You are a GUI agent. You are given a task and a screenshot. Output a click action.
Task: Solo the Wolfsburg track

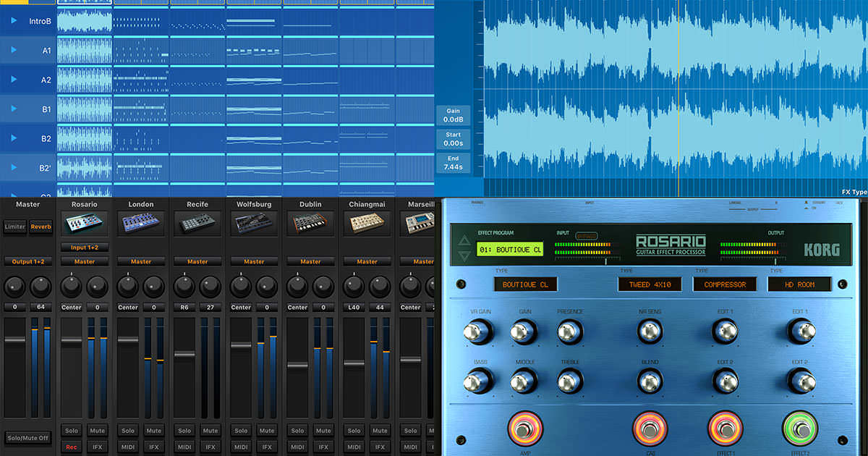241,431
